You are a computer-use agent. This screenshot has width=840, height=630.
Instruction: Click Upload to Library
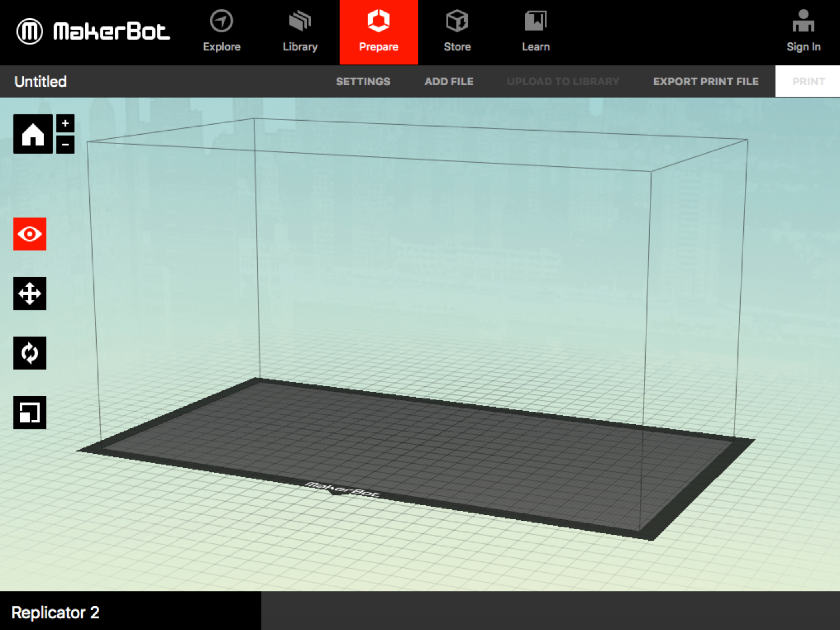562,81
